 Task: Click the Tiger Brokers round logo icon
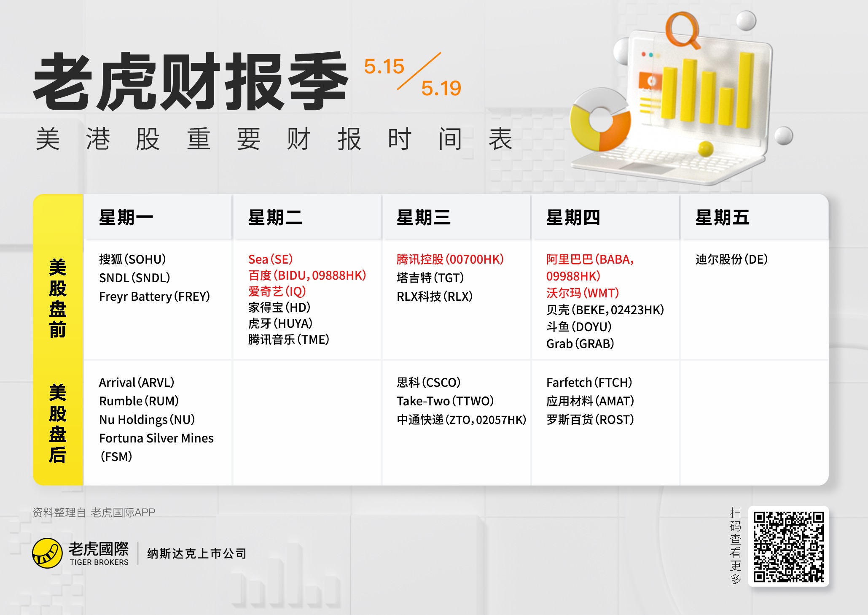[x=47, y=553]
